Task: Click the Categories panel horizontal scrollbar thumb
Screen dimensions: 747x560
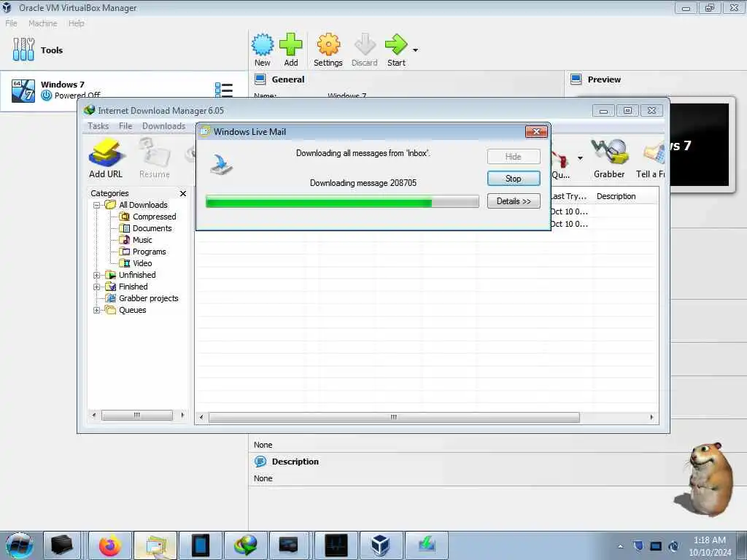Action: pos(137,416)
